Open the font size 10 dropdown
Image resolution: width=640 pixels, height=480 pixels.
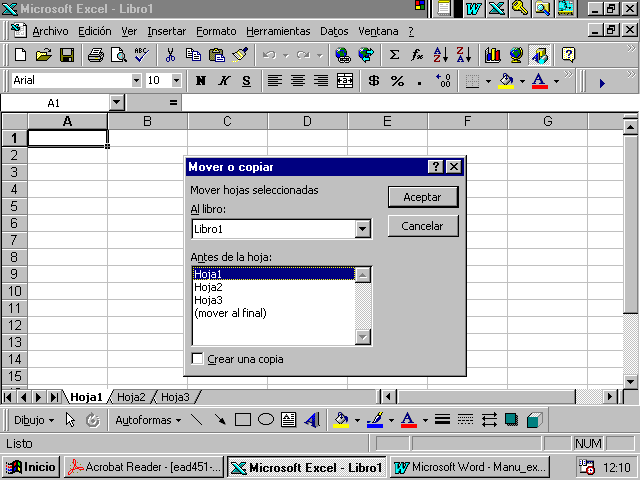pyautogui.click(x=176, y=80)
